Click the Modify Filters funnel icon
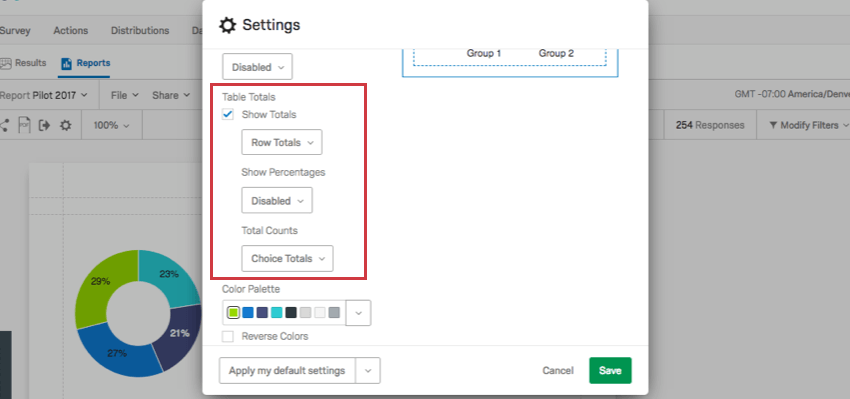Screen dimensions: 850x399 click(773, 125)
